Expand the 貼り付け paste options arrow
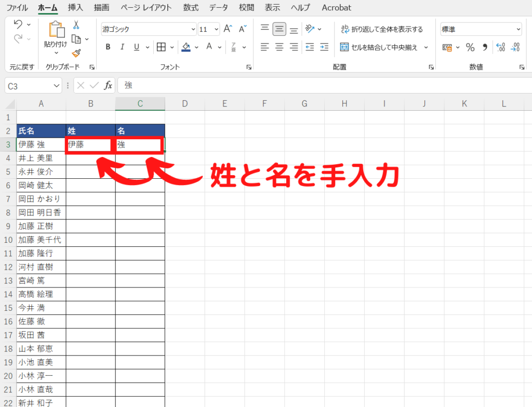 56,52
